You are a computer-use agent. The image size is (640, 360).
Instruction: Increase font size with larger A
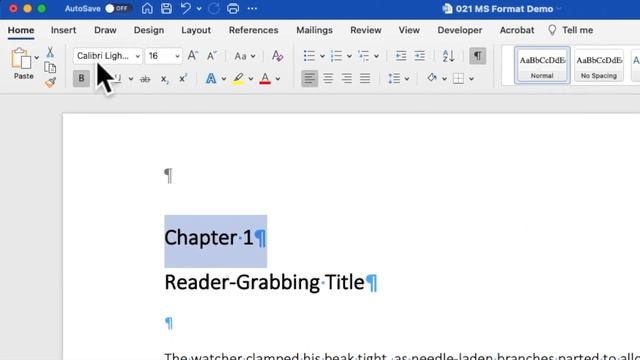pos(193,56)
